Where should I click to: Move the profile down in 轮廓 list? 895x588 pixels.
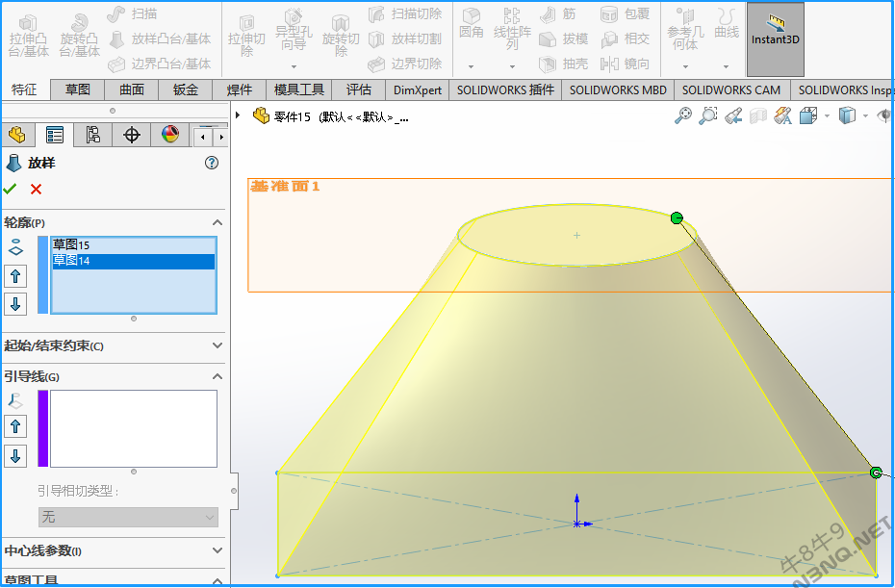pyautogui.click(x=15, y=304)
